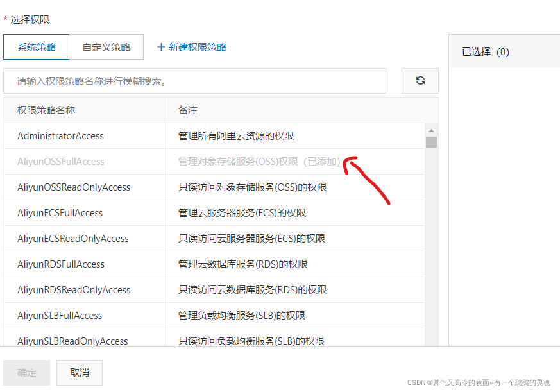Click the 选择权限 label
560x392 pixels.
pyautogui.click(x=30, y=20)
